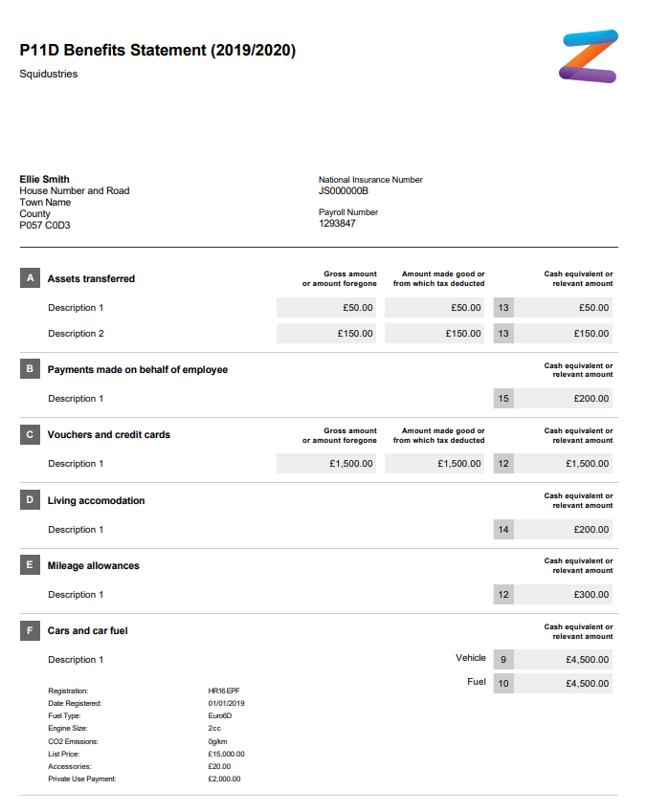Click the section B letter badge

tap(30, 369)
